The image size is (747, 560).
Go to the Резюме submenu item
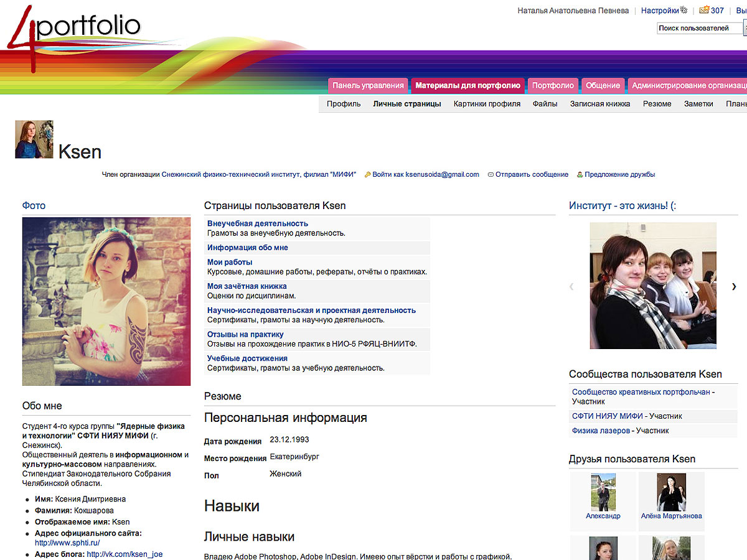657,104
